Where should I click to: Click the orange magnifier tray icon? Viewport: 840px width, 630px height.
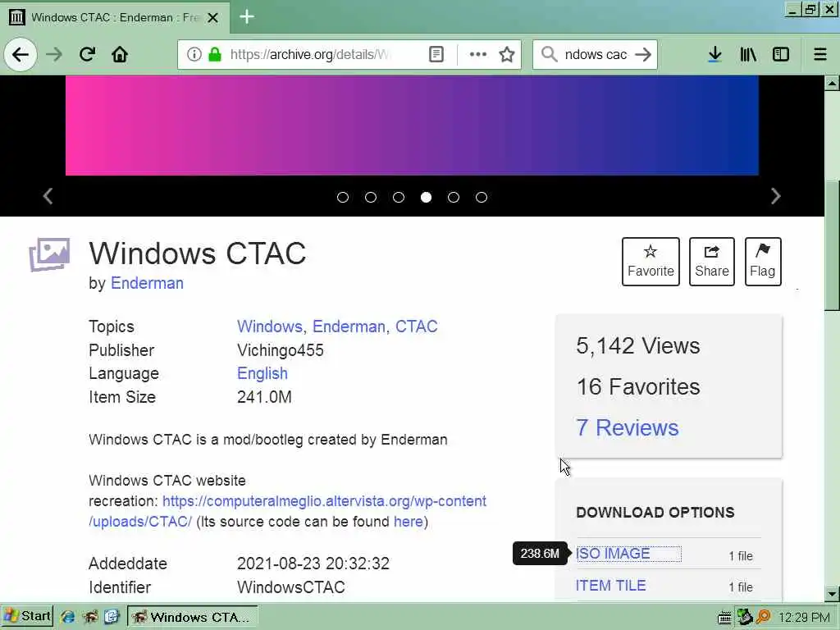pos(763,617)
